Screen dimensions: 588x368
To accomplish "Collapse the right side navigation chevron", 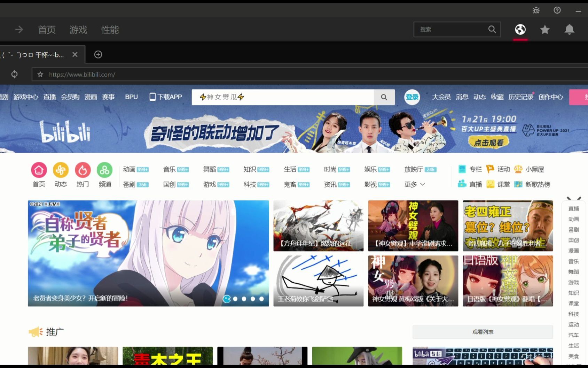I will [x=574, y=198].
